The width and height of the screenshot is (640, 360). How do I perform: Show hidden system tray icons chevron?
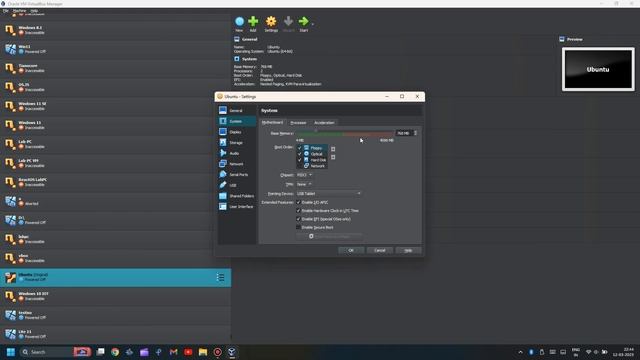(x=520, y=352)
